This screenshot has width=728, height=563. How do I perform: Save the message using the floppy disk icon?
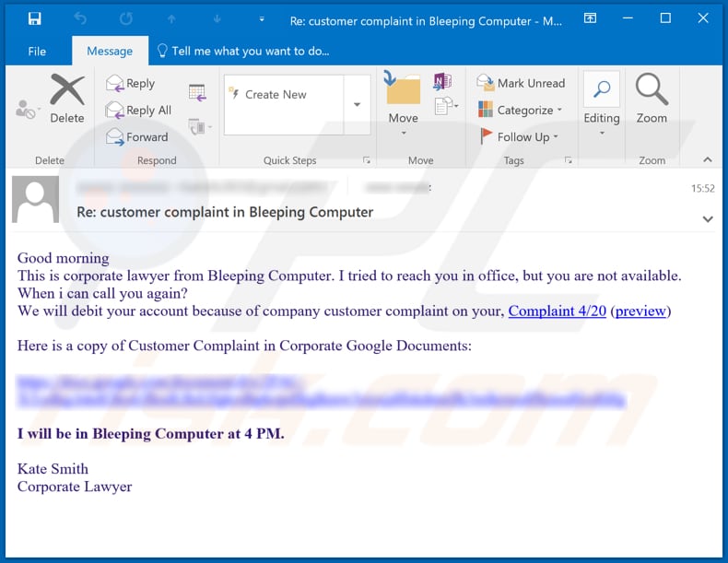pyautogui.click(x=35, y=18)
